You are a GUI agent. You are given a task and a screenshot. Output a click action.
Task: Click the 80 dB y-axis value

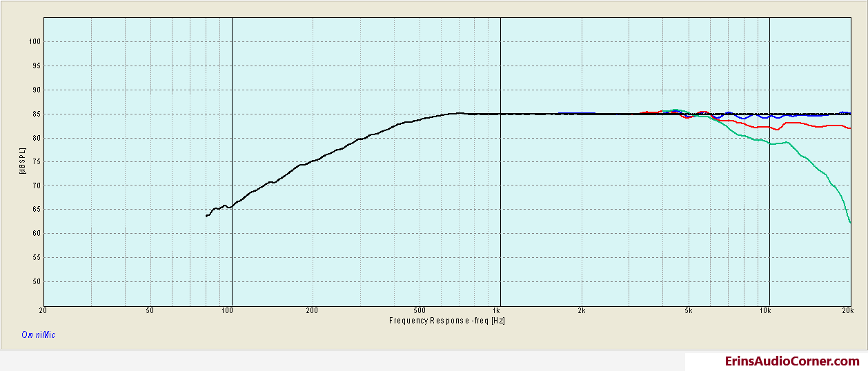click(38, 139)
